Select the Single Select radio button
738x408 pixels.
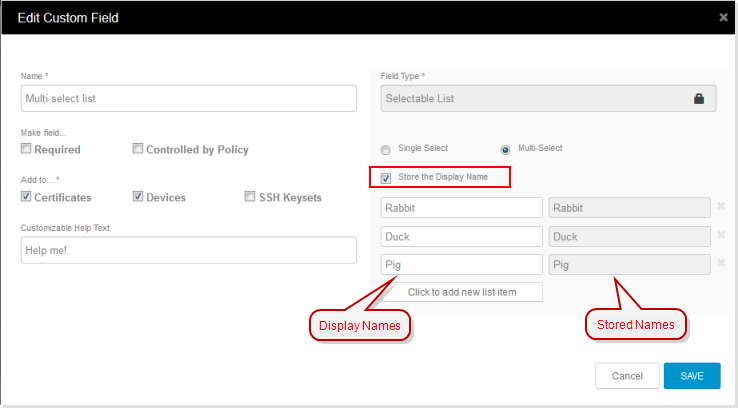tap(386, 149)
